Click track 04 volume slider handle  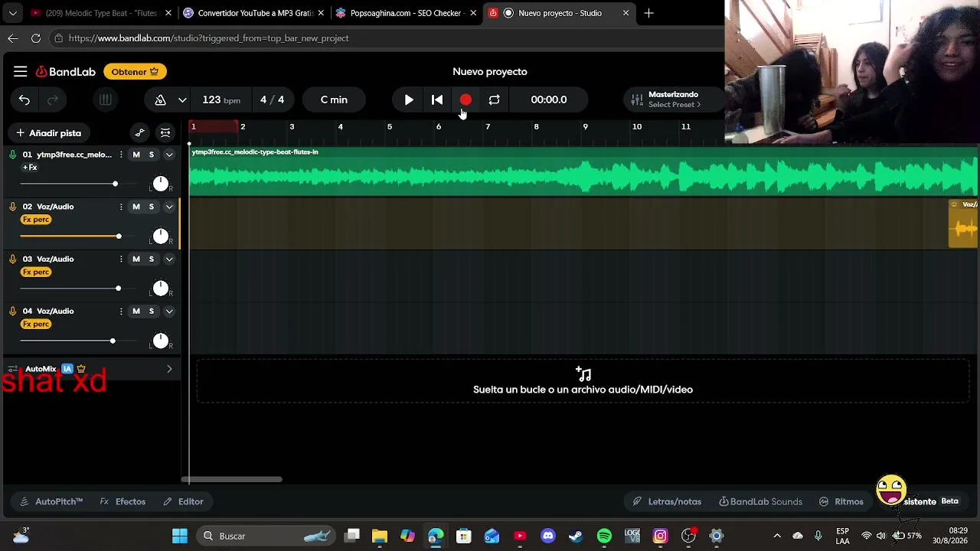(x=113, y=341)
